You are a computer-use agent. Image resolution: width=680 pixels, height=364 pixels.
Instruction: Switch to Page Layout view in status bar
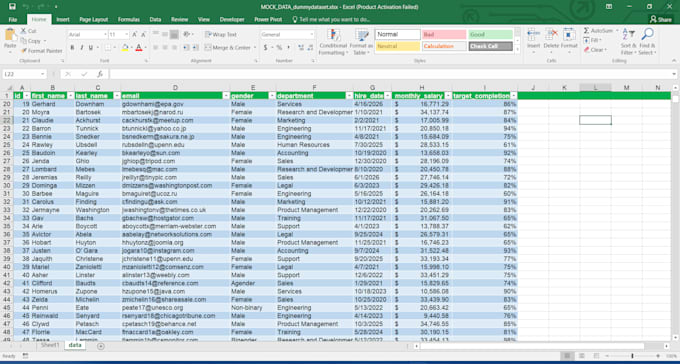coord(582,356)
